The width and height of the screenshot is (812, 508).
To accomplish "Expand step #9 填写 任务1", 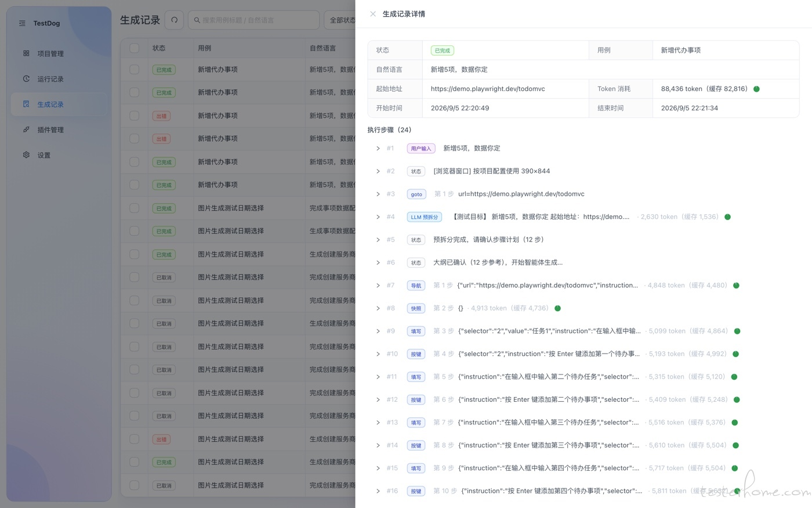I will 378,331.
